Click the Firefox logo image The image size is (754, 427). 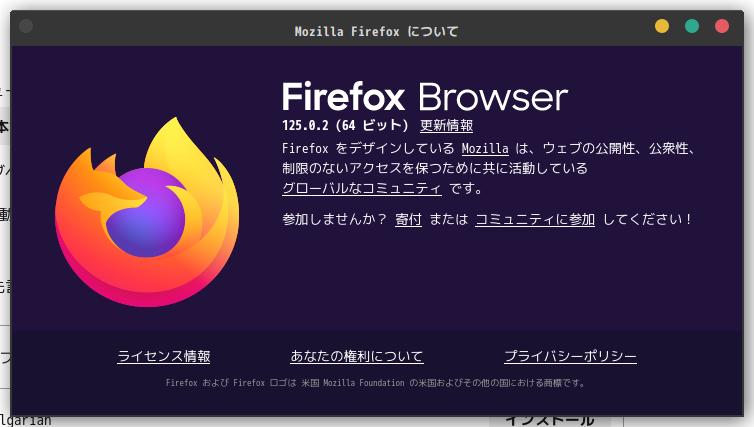(x=147, y=212)
